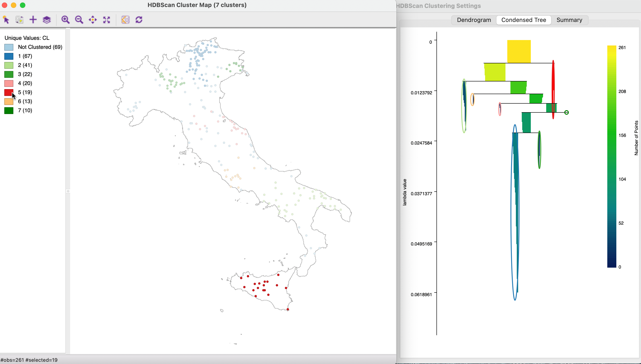Click the cluster 4 pink swatch
The image size is (641, 364).
(x=9, y=83)
